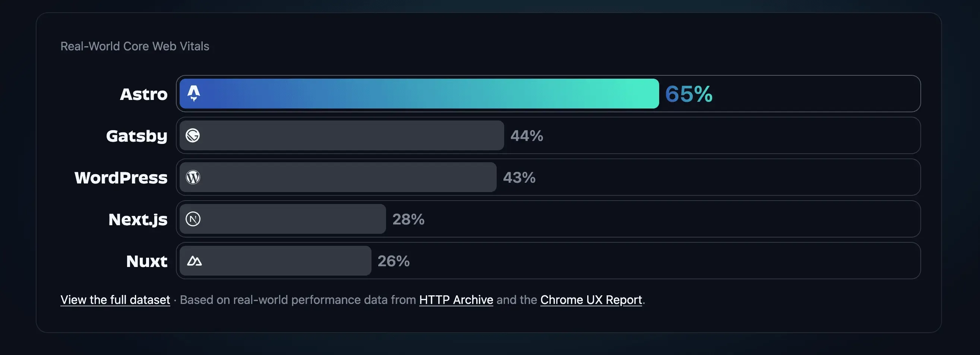Click the 28% value for Next.js
This screenshot has width=980, height=355.
pyautogui.click(x=408, y=219)
